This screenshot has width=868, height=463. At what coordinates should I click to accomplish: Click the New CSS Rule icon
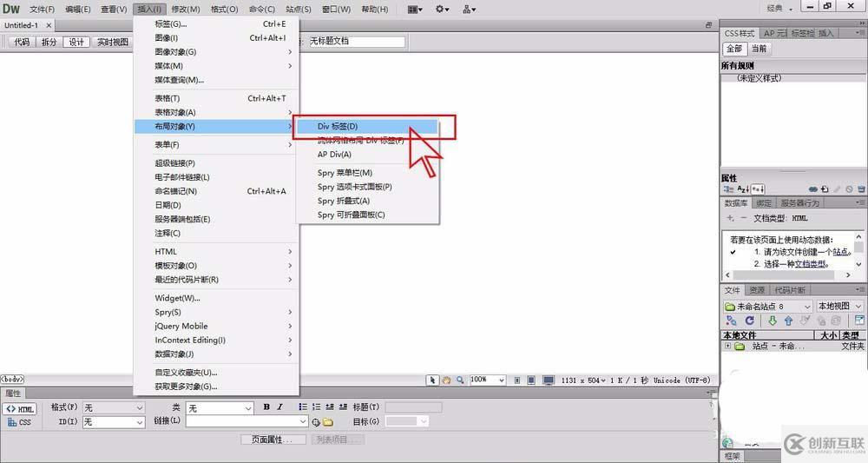tap(825, 189)
